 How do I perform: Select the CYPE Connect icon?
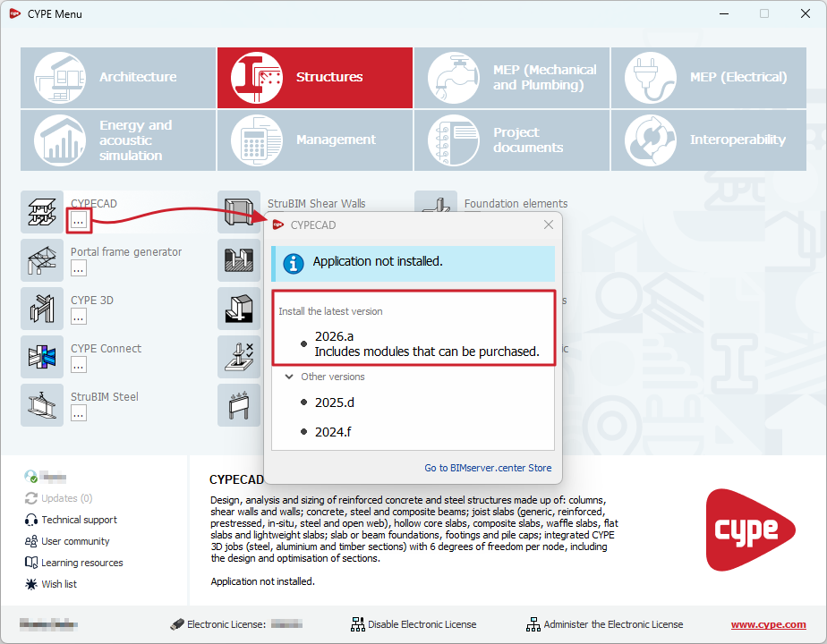(x=41, y=357)
